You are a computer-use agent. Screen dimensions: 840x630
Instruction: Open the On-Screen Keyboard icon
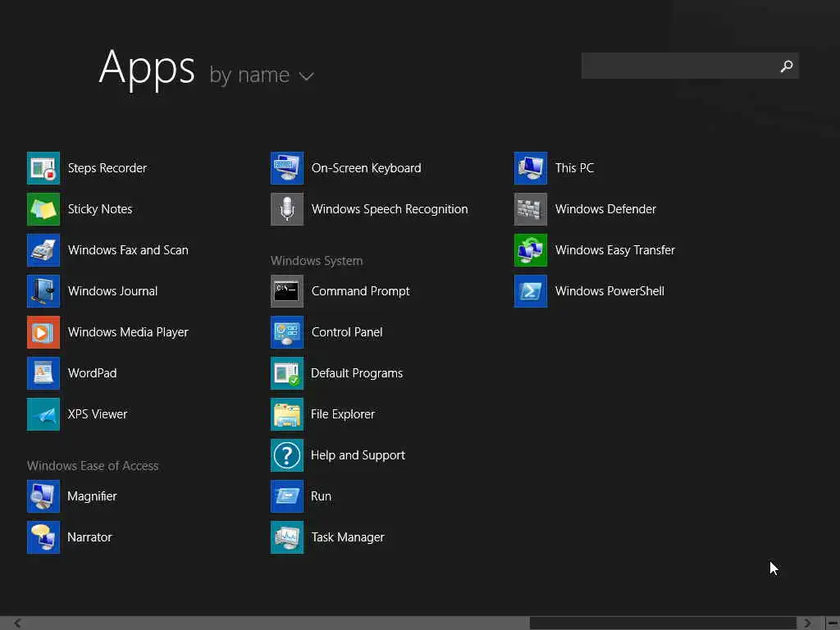tap(287, 168)
